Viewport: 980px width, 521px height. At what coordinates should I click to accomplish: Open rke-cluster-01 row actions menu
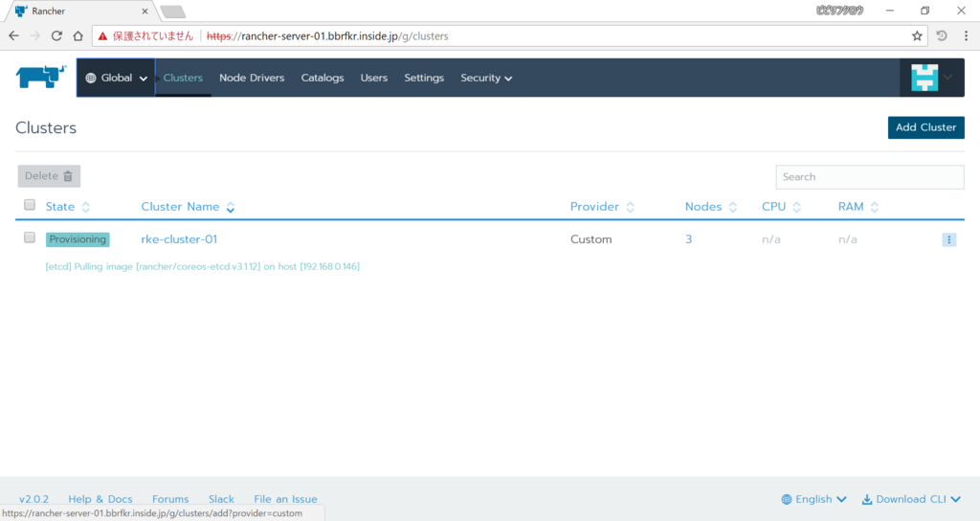948,239
